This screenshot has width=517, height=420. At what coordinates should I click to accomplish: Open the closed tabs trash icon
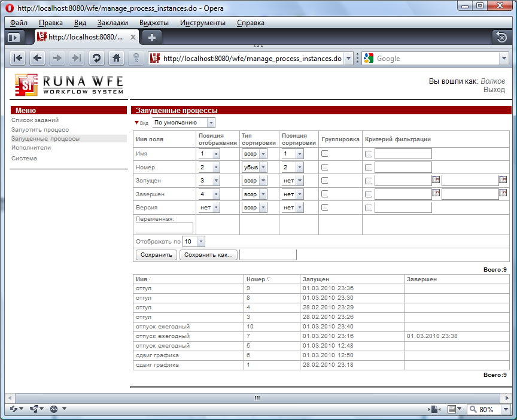(501, 37)
